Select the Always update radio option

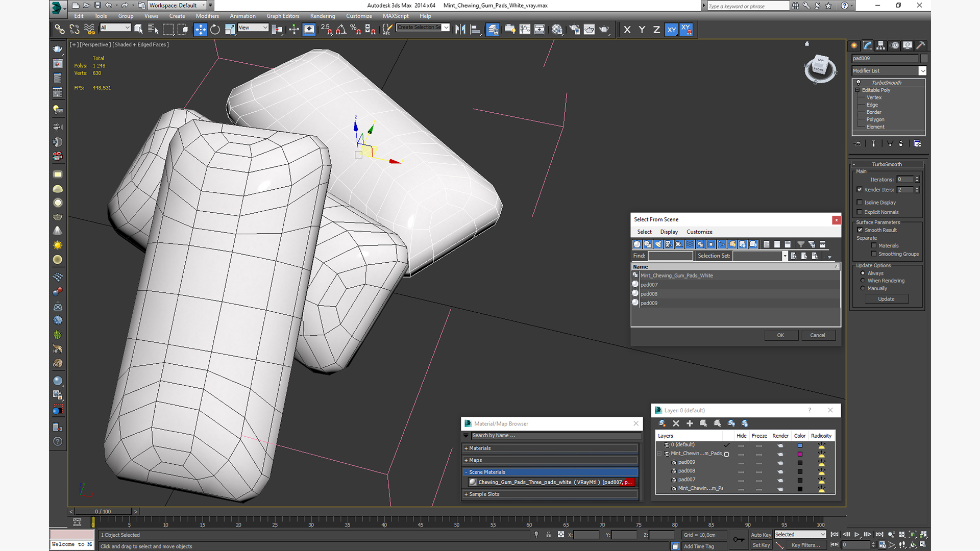863,273
